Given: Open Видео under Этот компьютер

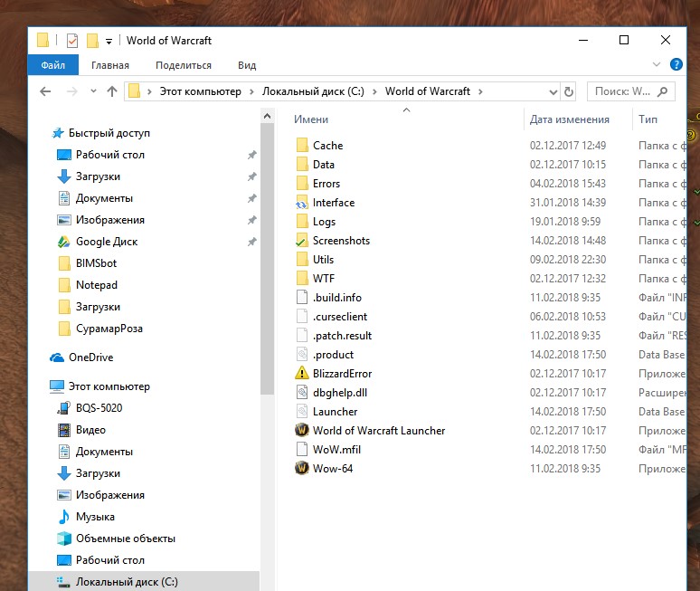Looking at the screenshot, I should [x=90, y=430].
